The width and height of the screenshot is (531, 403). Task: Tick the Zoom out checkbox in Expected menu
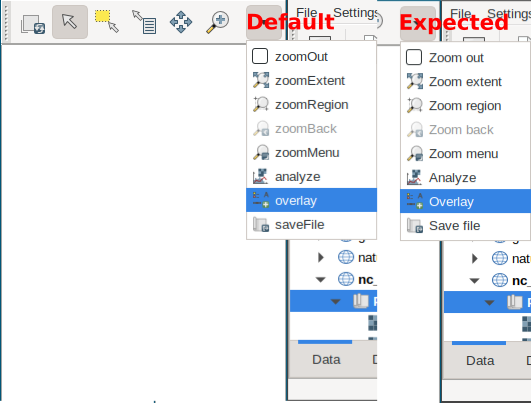pyautogui.click(x=414, y=57)
